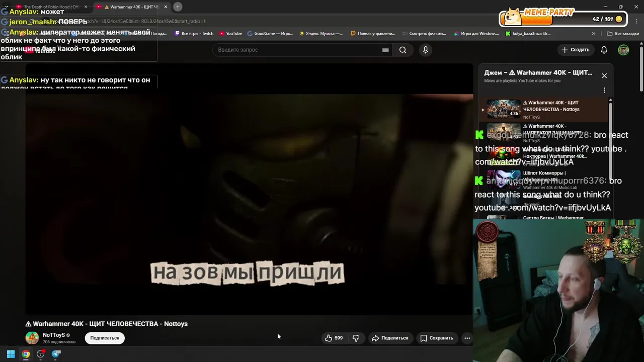
Task: Select the Warhammer 40K browser tab
Action: click(132, 7)
